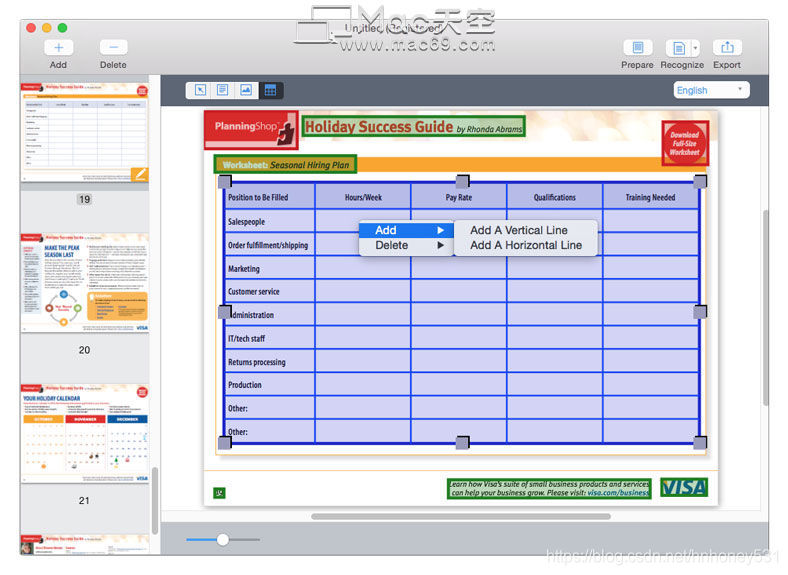
Task: Open page 20 thumbnail
Action: [84, 283]
